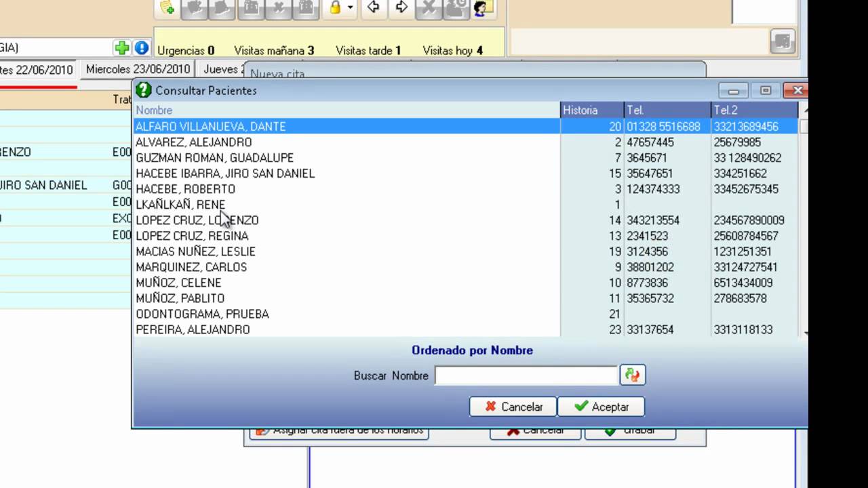
Task: Select patient HACEBE, ROBERTO
Action: 347,188
